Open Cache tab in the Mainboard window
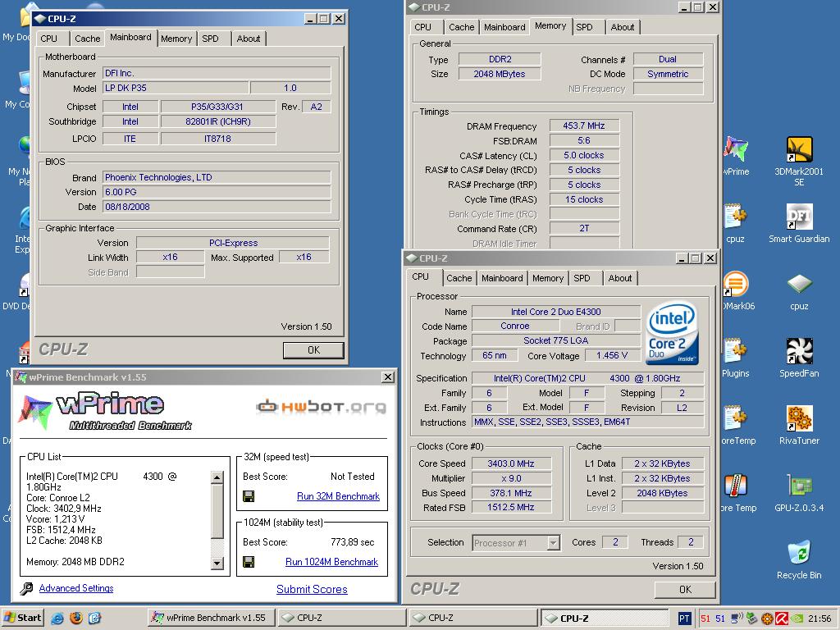The width and height of the screenshot is (840, 630). (x=87, y=39)
